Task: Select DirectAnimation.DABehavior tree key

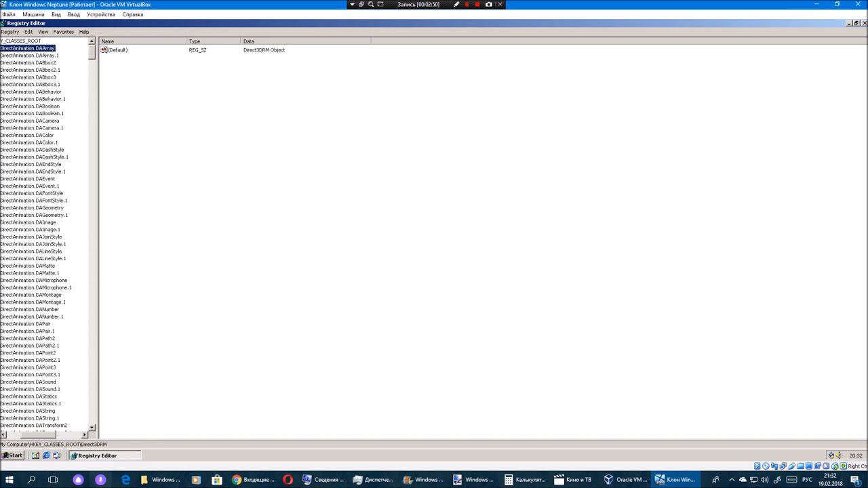Action: [x=31, y=92]
